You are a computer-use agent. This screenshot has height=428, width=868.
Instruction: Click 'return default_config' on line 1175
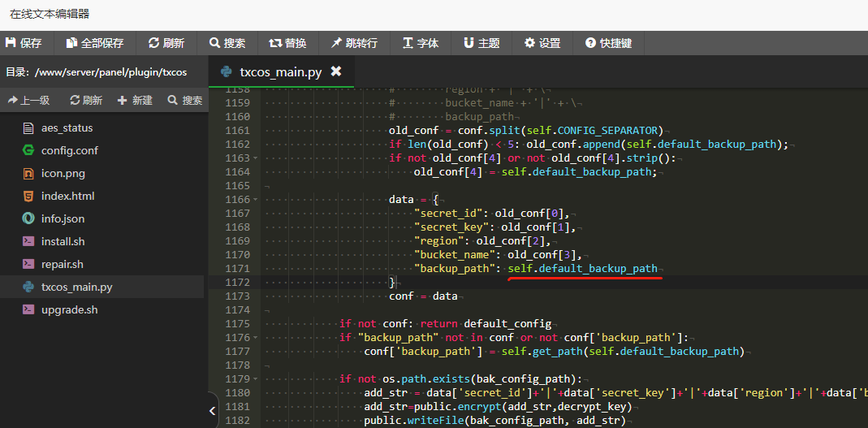(x=486, y=324)
